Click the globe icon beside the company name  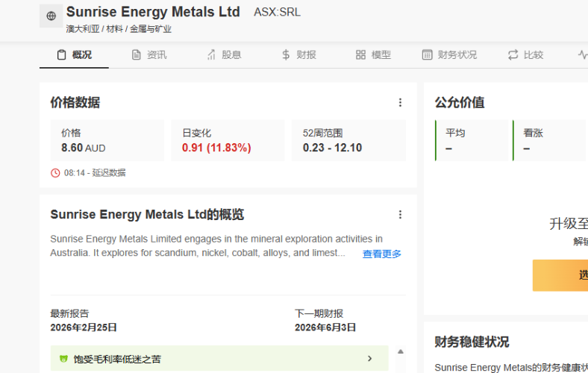coord(51,16)
